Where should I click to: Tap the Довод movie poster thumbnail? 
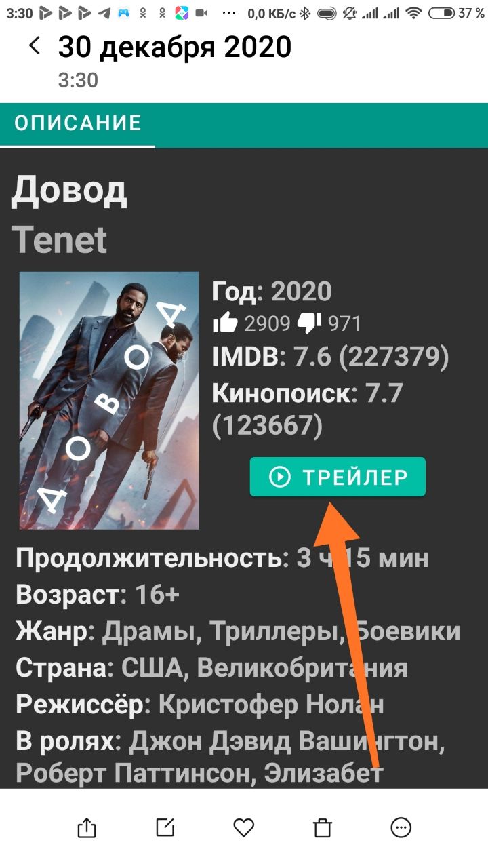[109, 400]
